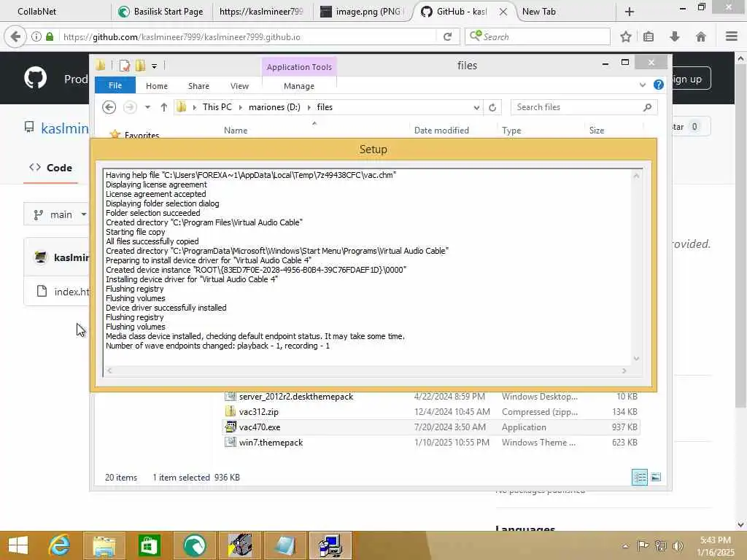Screen dimensions: 747x560
Task: Open the View ribbon tab
Action: [x=239, y=86]
